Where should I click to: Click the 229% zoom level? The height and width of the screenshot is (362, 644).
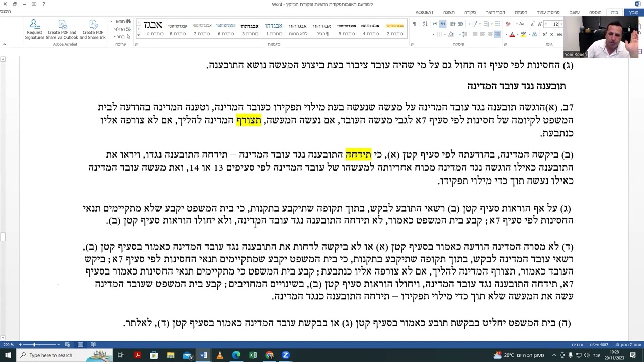point(8,345)
